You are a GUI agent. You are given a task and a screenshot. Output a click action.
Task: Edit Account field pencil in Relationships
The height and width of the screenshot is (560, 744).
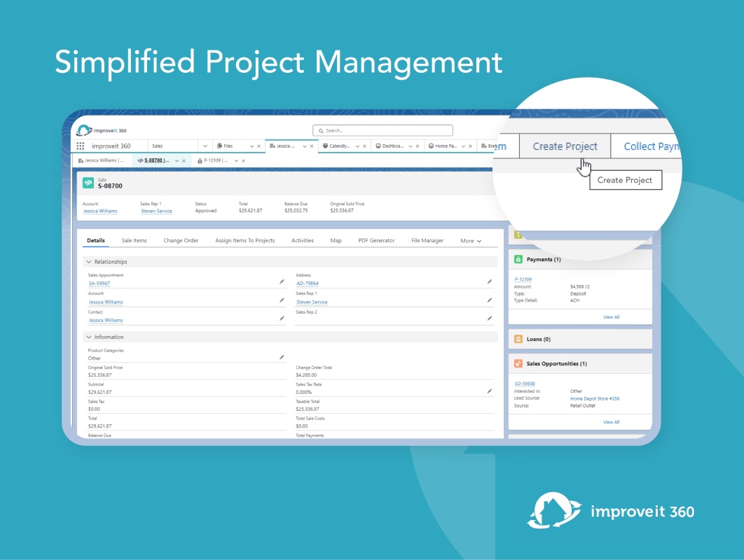tap(282, 300)
